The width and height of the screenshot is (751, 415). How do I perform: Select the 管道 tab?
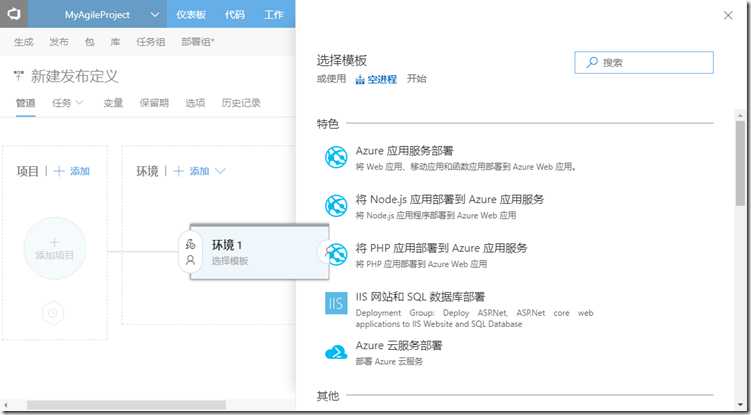25,103
